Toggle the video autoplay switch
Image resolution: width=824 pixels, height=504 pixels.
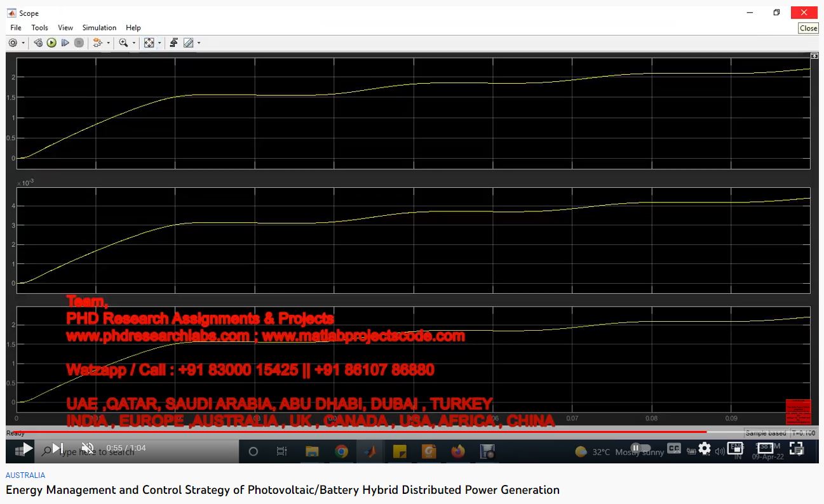click(x=640, y=448)
